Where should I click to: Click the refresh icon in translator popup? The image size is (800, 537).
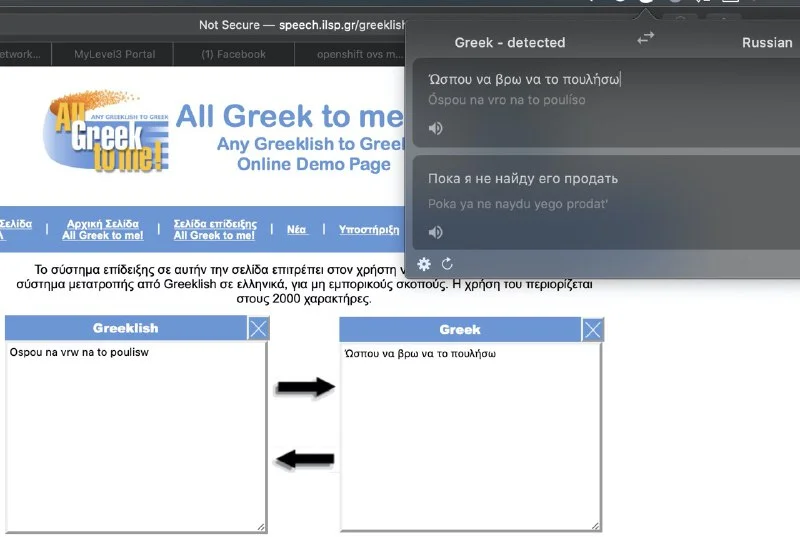pyautogui.click(x=447, y=264)
